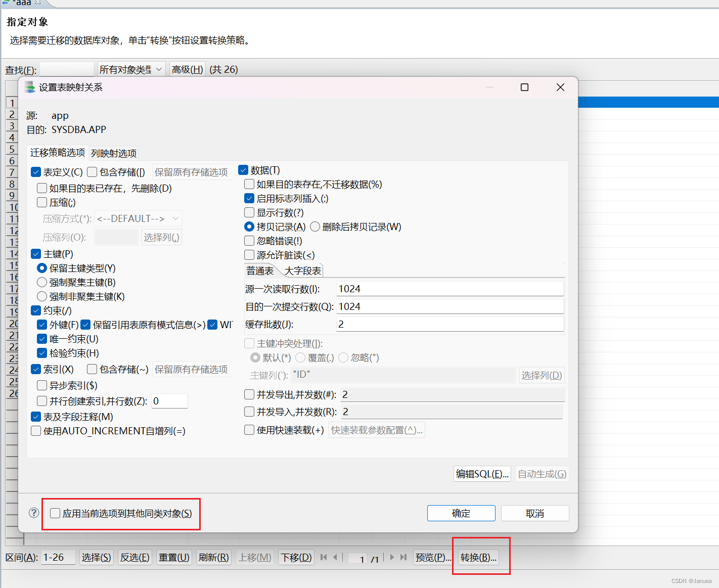719x588 pixels.
Task: Enable 忽略错误 checkbox
Action: pos(249,241)
